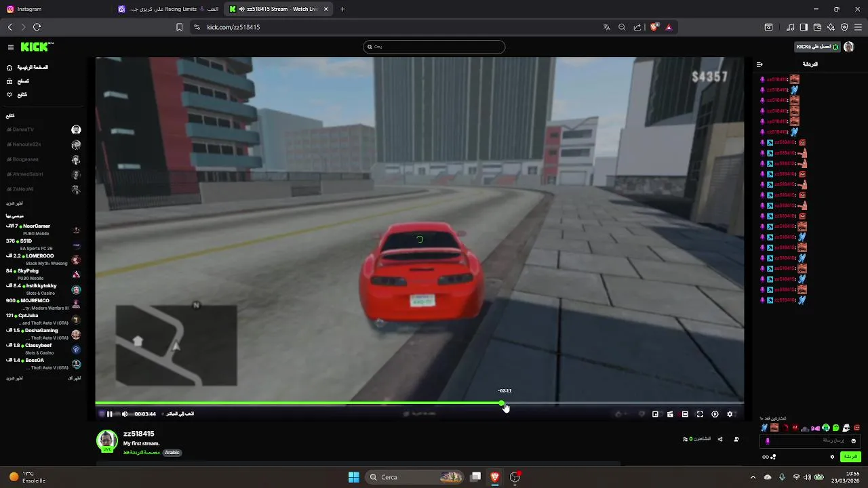Open Brave wallet icon in toolbar
This screenshot has width=868, height=488.
tap(817, 27)
